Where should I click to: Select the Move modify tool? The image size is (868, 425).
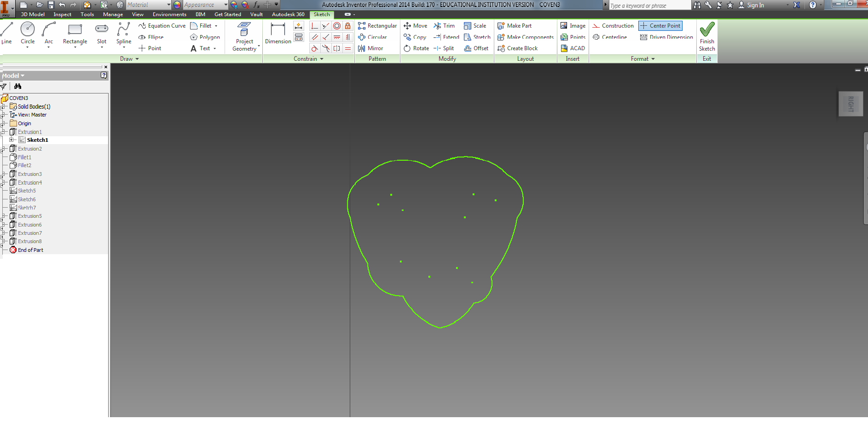(x=415, y=26)
